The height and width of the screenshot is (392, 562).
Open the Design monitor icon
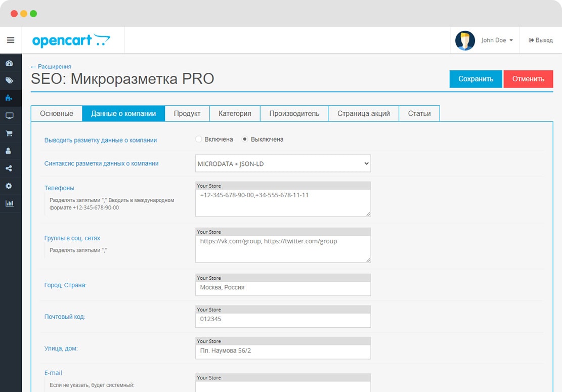[x=9, y=116]
